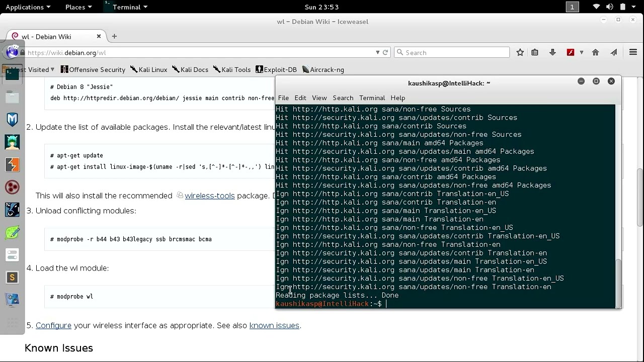Open the screen recorder dock icon
Viewport: 644px width, 362px height.
click(12, 300)
